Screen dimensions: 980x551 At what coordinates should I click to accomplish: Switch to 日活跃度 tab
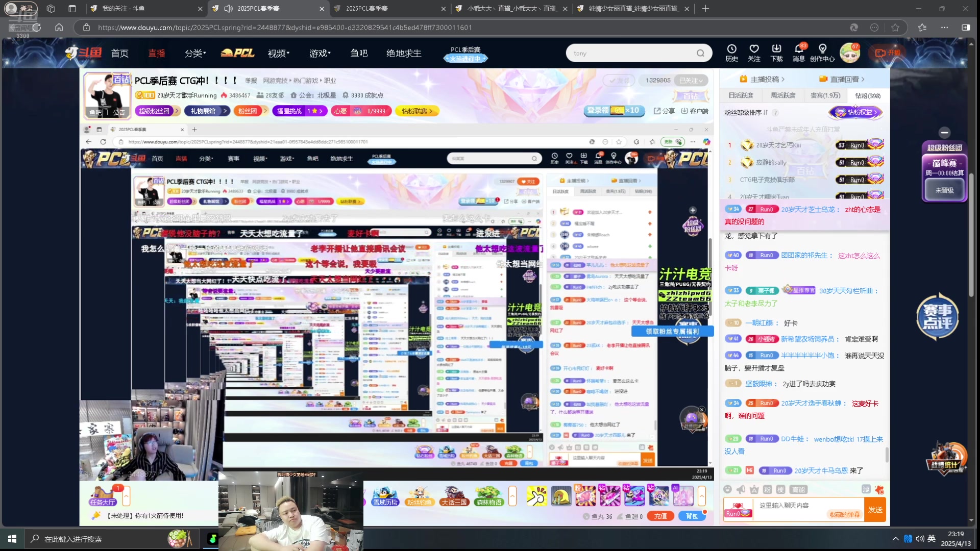click(741, 95)
